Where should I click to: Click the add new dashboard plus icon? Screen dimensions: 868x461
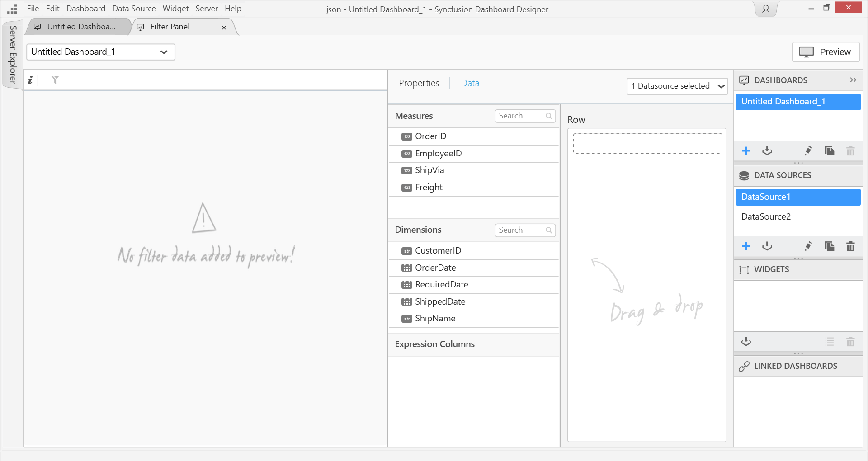[x=746, y=151]
